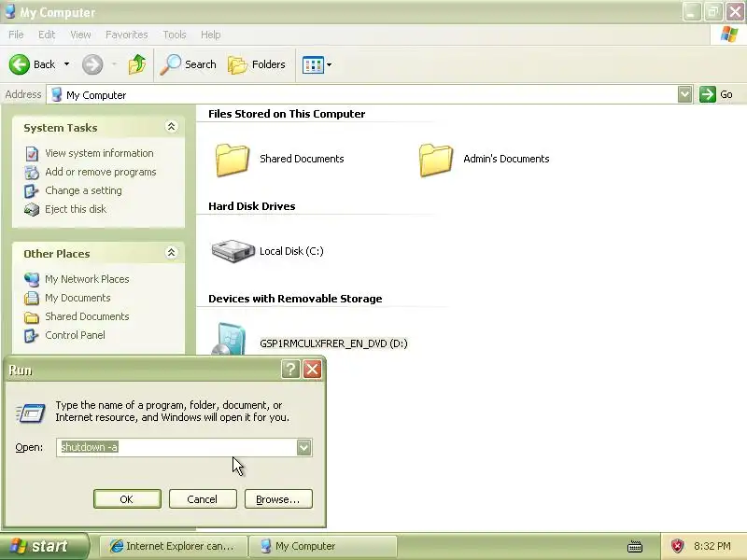This screenshot has height=560, width=747.
Task: Click the My Computer icon in address bar
Action: click(x=56, y=94)
